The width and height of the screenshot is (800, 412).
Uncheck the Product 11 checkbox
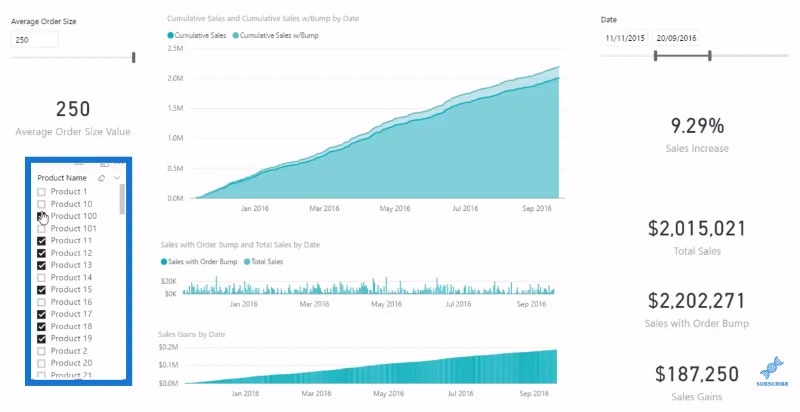[41, 241]
